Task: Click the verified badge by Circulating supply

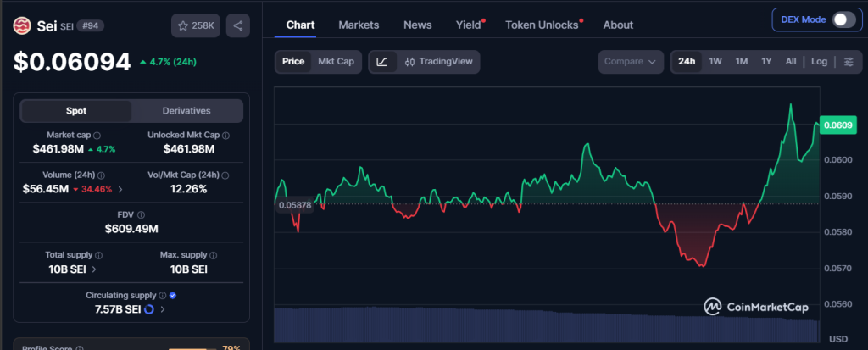Action: pos(173,296)
